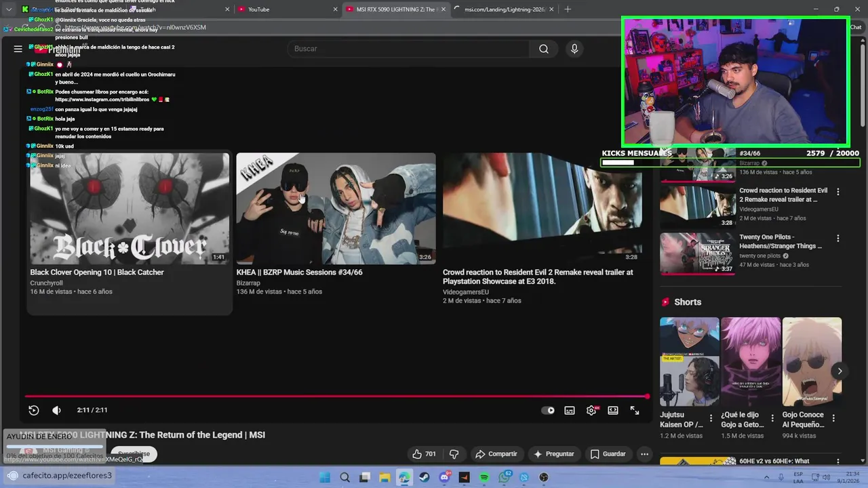Open Windows taskbar search
Image resolution: width=868 pixels, height=488 pixels.
tap(344, 477)
